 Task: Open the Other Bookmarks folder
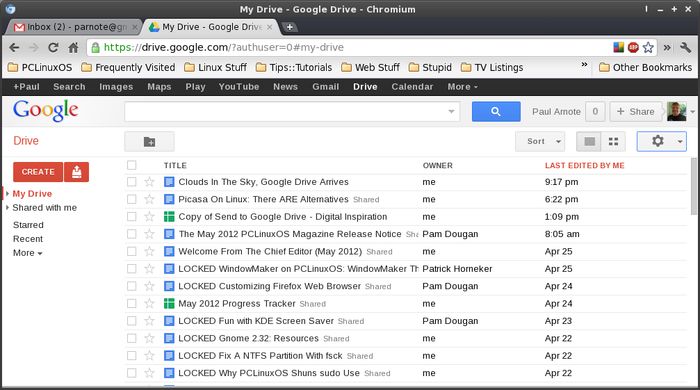tap(646, 67)
